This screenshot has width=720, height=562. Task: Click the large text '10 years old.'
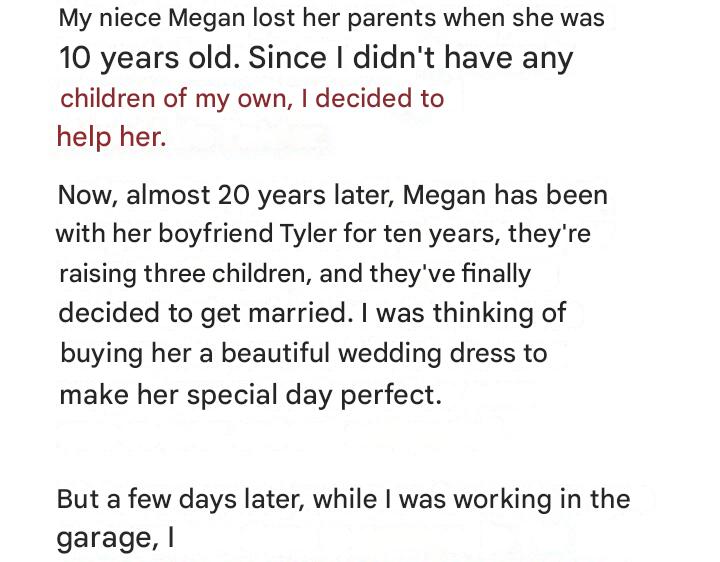pos(150,58)
